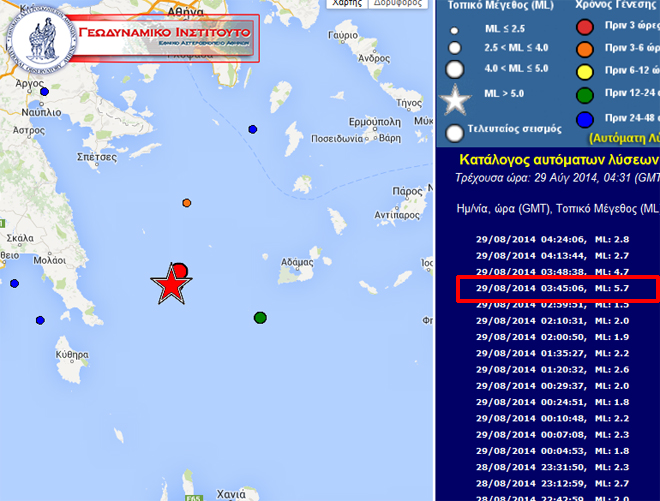The height and width of the screenshot is (501, 660).
Task: Click the Σπέτσες place label
Action: click(x=97, y=157)
